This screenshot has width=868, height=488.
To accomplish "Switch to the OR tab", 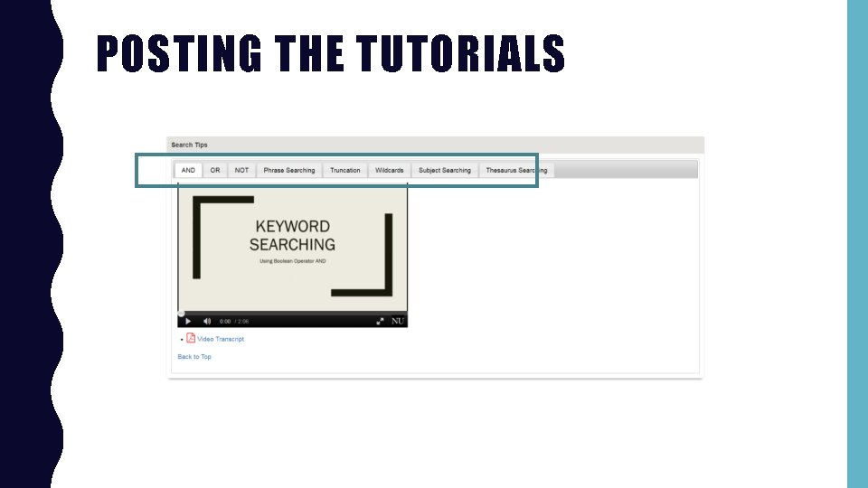I will coord(215,171).
